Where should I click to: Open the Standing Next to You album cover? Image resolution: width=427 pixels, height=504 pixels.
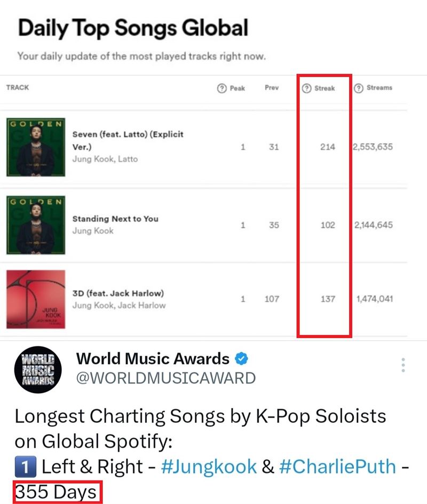(35, 225)
